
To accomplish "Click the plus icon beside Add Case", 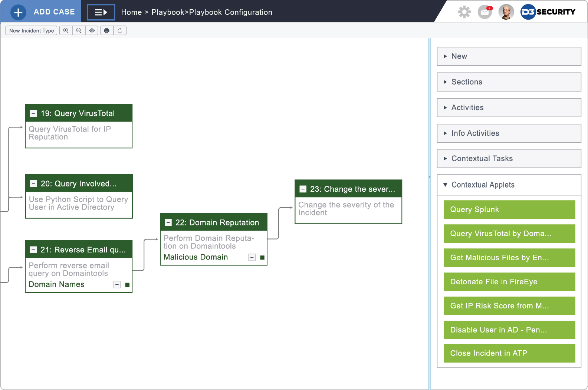I will point(18,12).
